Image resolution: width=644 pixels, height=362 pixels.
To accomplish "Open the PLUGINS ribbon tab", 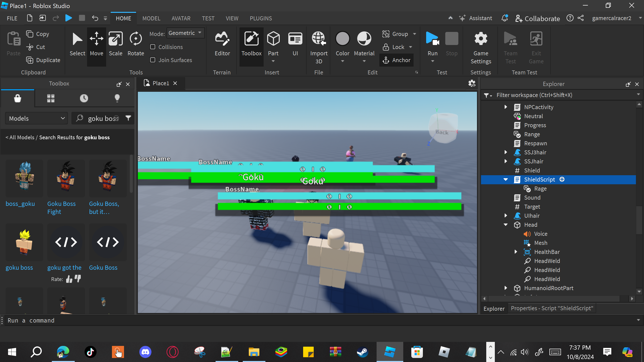I will 261,18.
